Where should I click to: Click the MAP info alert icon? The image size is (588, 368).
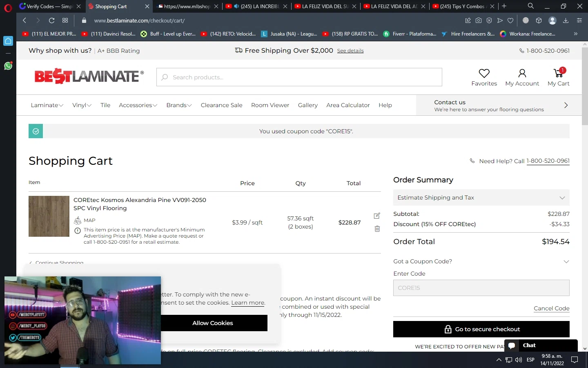point(78,231)
